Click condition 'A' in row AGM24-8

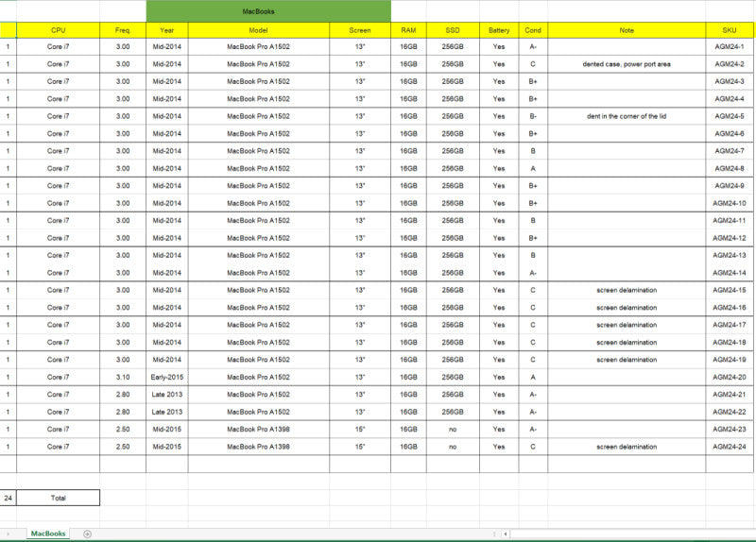click(533, 168)
